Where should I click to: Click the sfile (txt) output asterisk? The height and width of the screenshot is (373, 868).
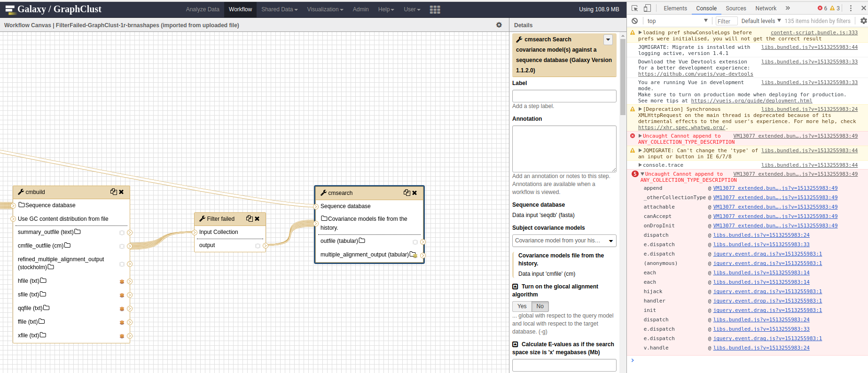(x=122, y=295)
